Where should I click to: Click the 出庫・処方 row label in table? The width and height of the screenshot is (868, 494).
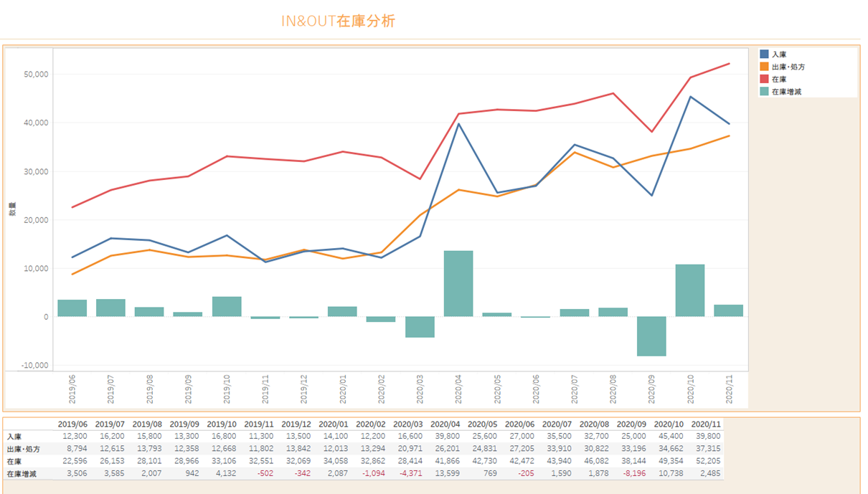[x=24, y=449]
